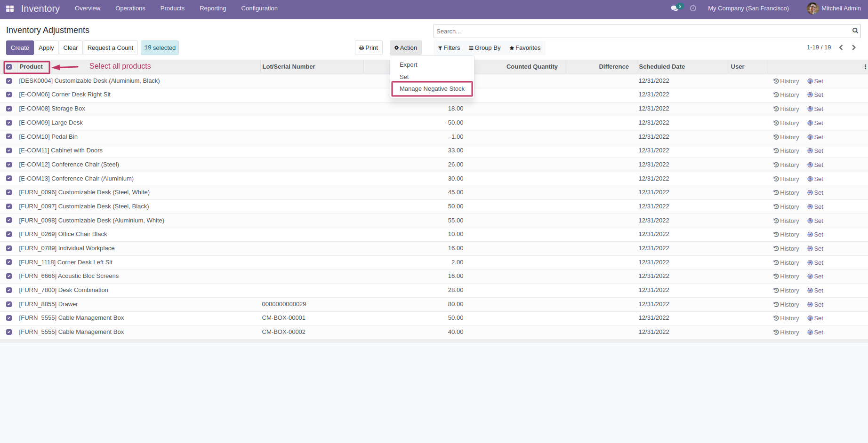The height and width of the screenshot is (443, 868).
Task: Choose Export from Action menu
Action: pyautogui.click(x=409, y=65)
